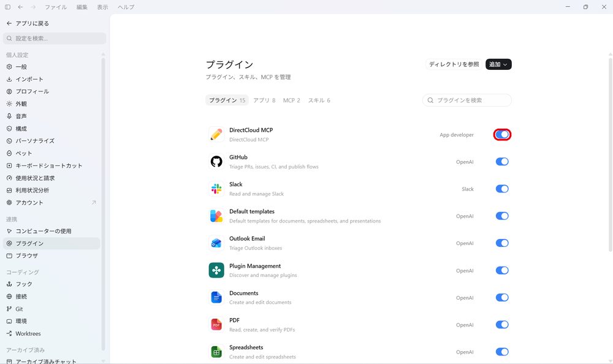Screen dimensions: 613x364
Task: Toggle the DirectCloud MCP plugin switch
Action: (502, 134)
